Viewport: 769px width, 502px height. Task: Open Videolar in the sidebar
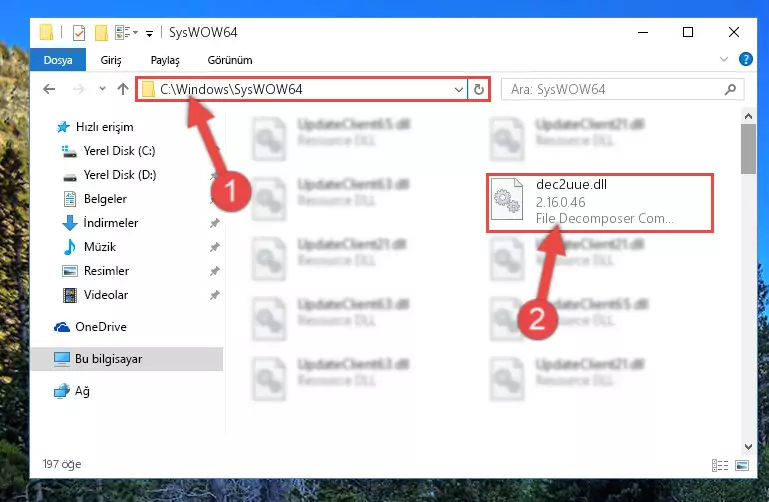[x=105, y=295]
